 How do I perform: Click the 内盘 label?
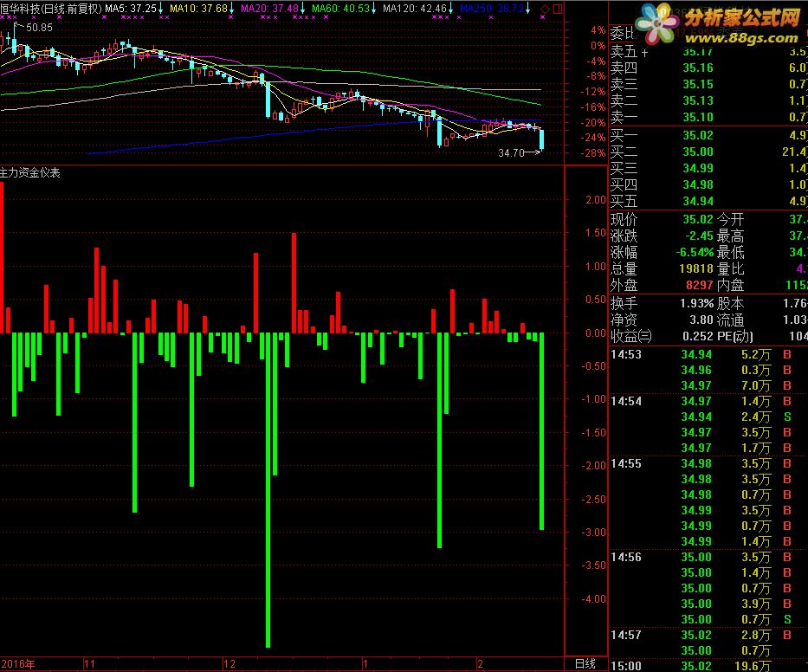click(730, 286)
